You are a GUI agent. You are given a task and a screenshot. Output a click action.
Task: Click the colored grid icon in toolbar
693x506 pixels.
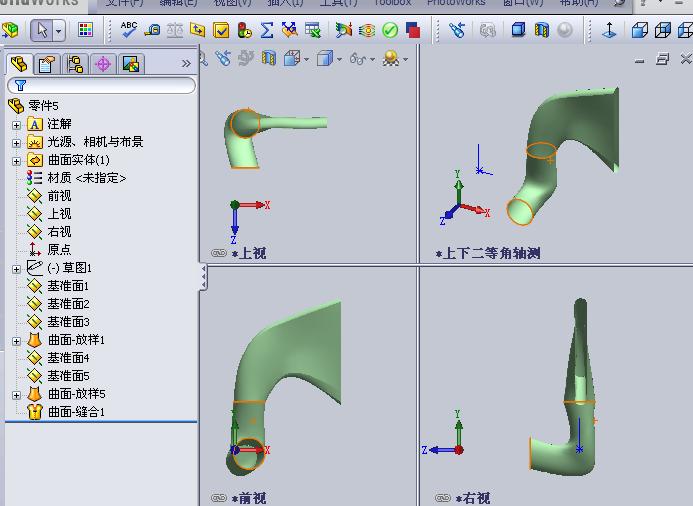click(x=85, y=30)
